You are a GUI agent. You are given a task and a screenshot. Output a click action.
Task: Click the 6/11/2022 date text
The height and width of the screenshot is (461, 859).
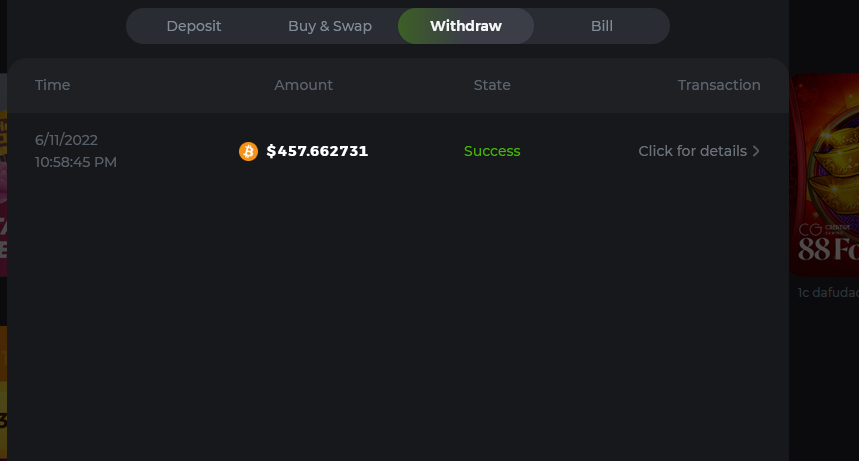point(66,140)
